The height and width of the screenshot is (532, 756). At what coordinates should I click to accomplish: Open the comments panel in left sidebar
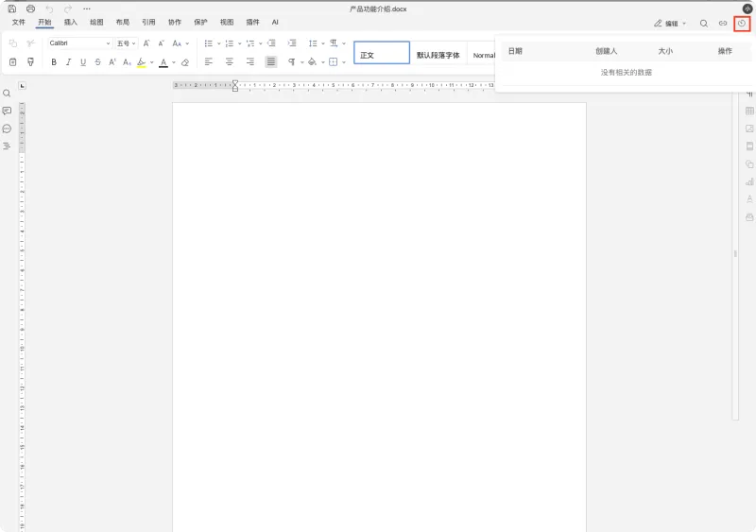click(x=7, y=111)
